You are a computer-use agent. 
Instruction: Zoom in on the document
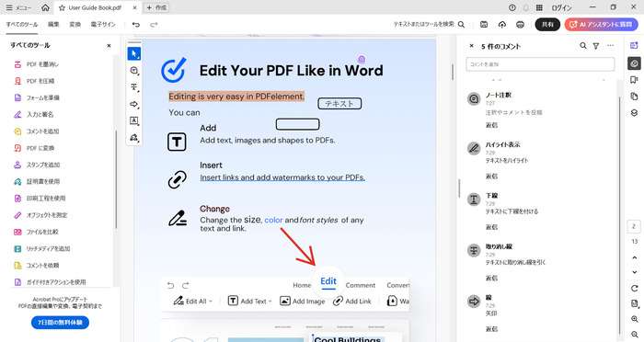pos(634,319)
